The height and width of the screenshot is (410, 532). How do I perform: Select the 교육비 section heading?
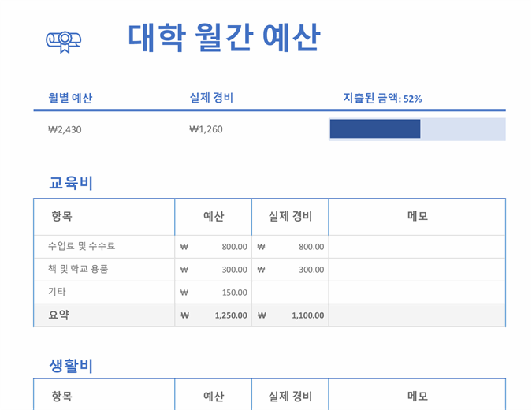[x=71, y=184]
